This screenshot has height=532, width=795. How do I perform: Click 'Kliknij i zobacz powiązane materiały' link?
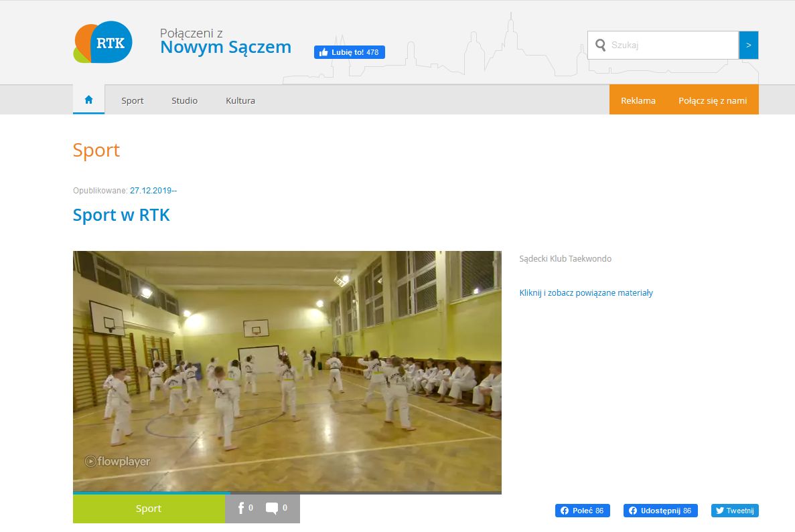(586, 292)
